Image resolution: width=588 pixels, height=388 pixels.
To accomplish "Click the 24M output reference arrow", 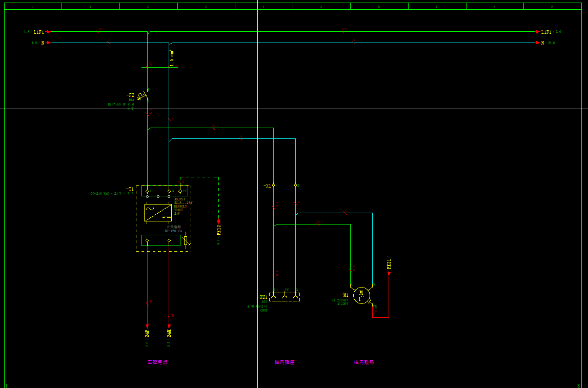I will [x=169, y=326].
